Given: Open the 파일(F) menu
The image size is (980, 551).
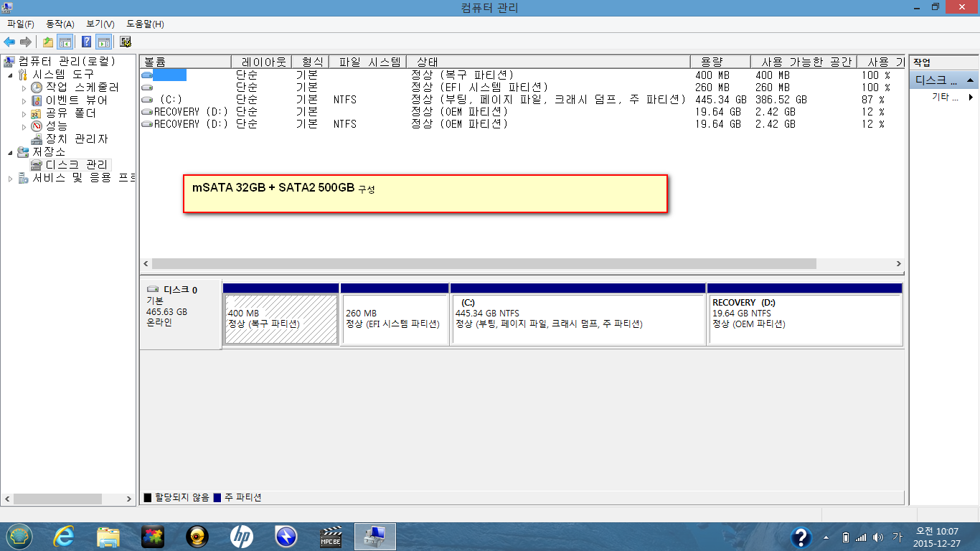Looking at the screenshot, I should pyautogui.click(x=21, y=24).
